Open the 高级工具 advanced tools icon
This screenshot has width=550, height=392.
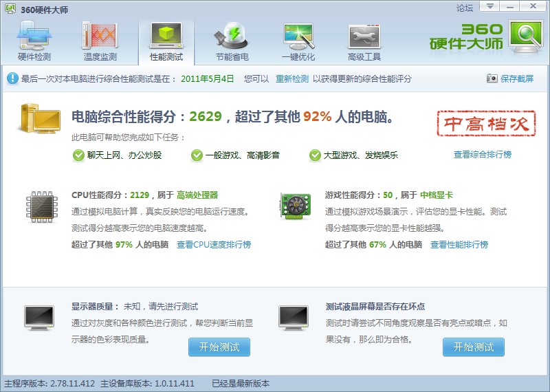[x=364, y=37]
